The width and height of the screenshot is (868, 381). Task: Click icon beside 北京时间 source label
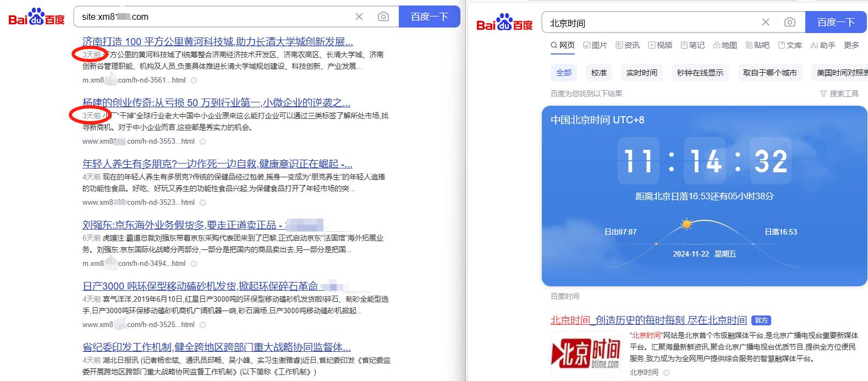pyautogui.click(x=666, y=373)
